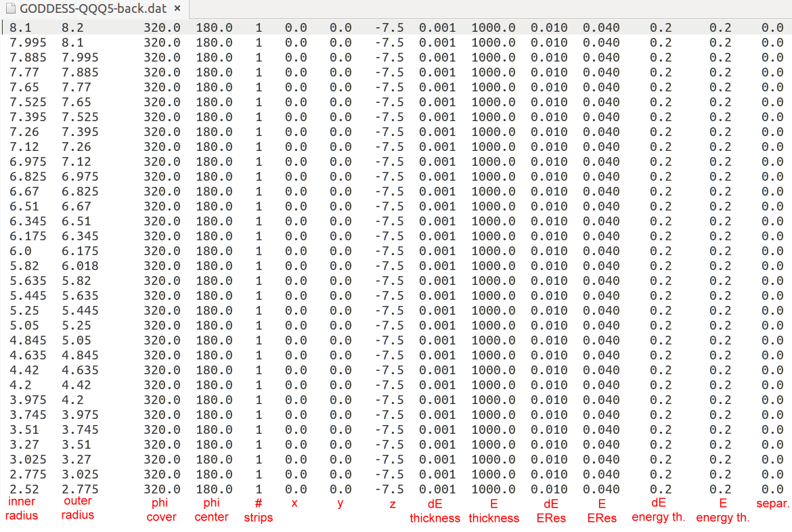Click the "dE energy th." label
The image size is (792, 532).
tap(658, 510)
